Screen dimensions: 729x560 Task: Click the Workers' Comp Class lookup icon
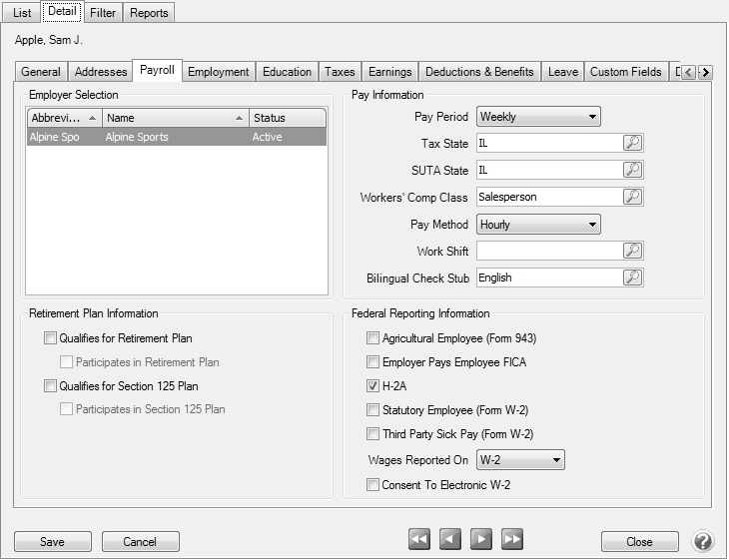pos(632,198)
